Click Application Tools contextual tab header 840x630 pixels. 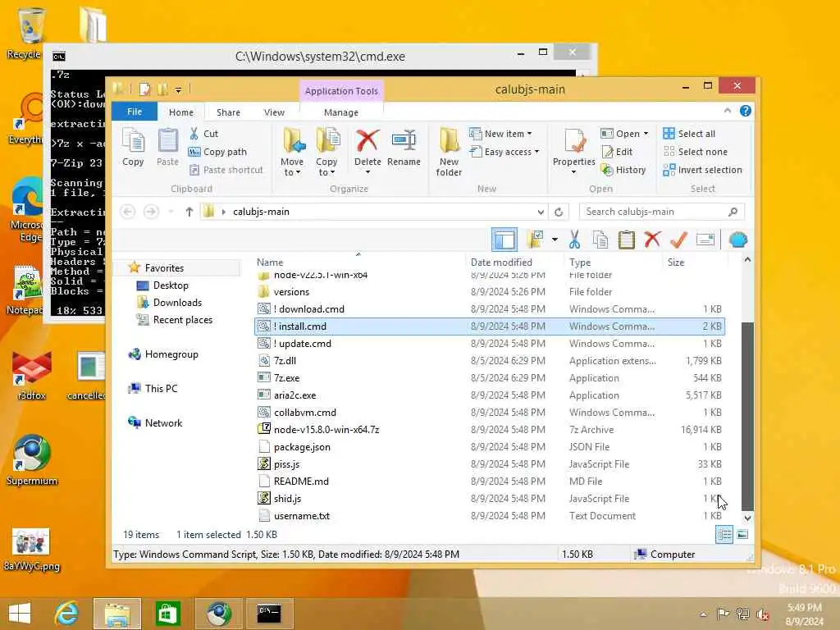pyautogui.click(x=341, y=91)
